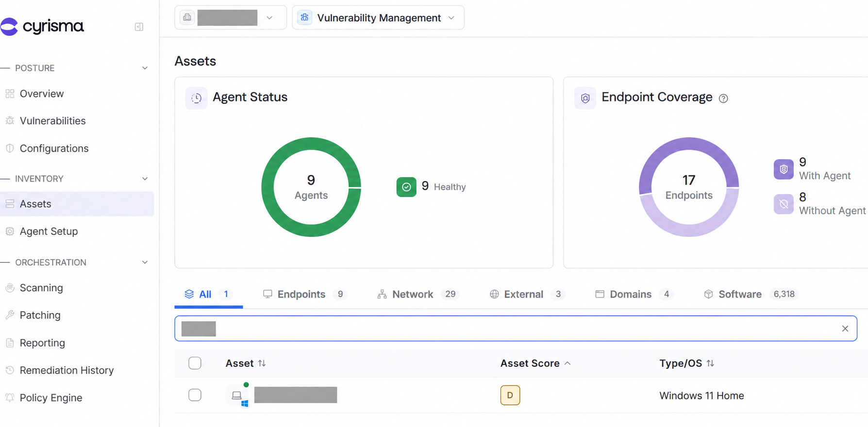Open Agent Setup page
Image resolution: width=868 pixels, height=427 pixels.
(49, 231)
